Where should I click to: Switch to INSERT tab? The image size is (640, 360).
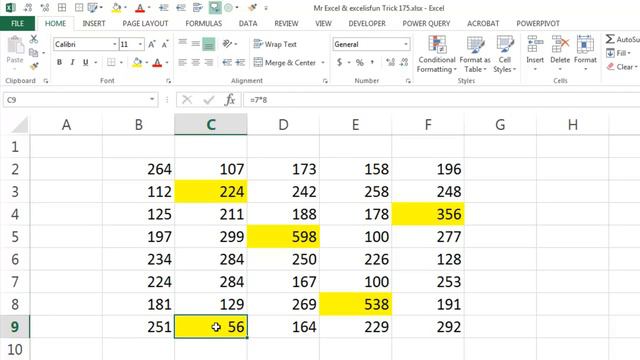tap(93, 23)
